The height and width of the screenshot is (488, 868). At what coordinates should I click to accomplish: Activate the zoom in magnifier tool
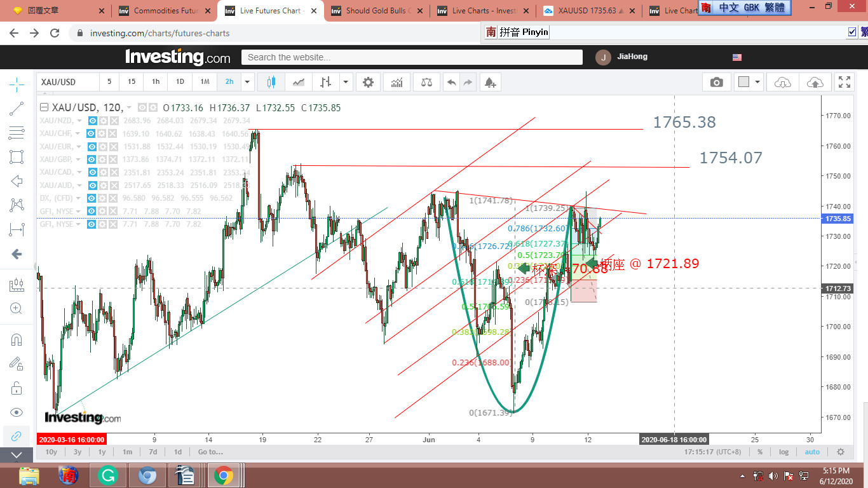(x=17, y=309)
